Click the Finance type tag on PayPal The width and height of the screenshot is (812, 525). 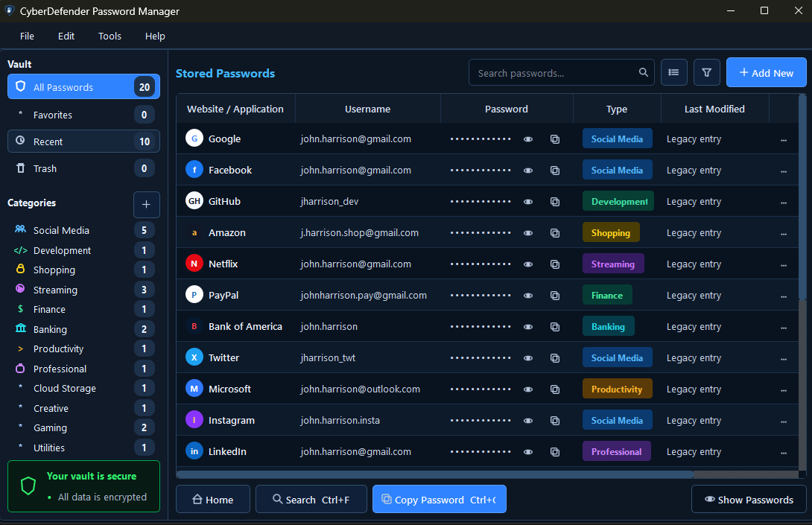[x=607, y=295]
